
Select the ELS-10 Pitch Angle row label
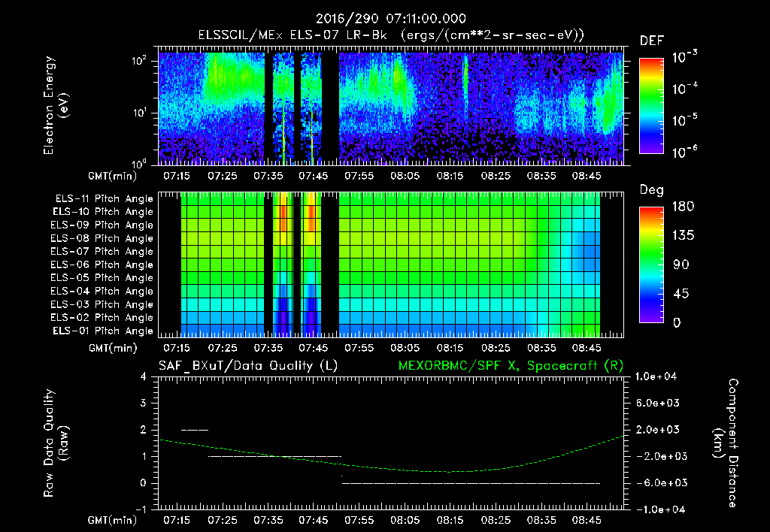pyautogui.click(x=104, y=212)
